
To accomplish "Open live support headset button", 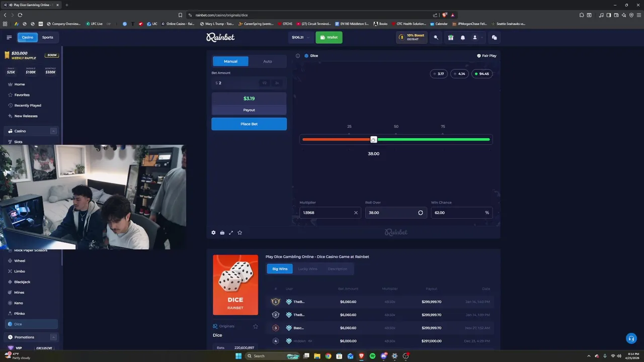I will pos(631,339).
